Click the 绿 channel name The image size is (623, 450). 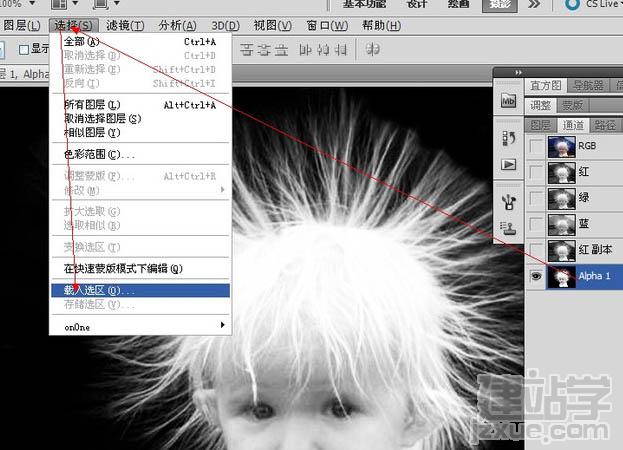(x=584, y=197)
